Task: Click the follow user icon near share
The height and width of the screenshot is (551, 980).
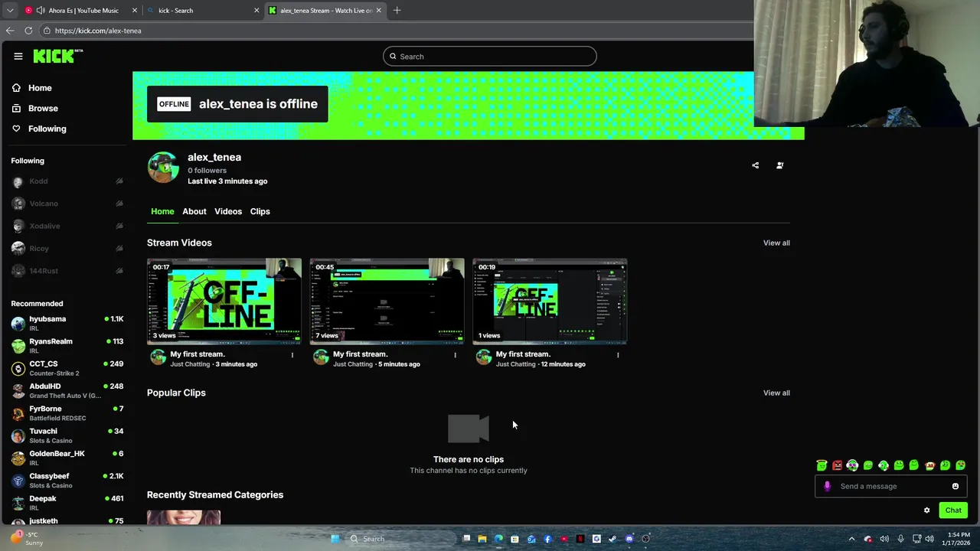Action: tap(780, 165)
